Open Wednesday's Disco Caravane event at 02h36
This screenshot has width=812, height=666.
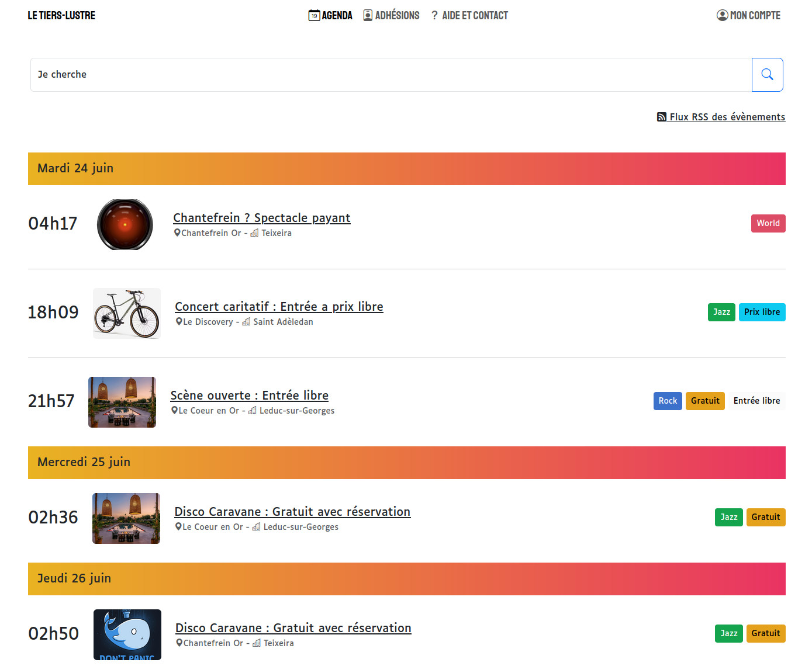pos(292,512)
